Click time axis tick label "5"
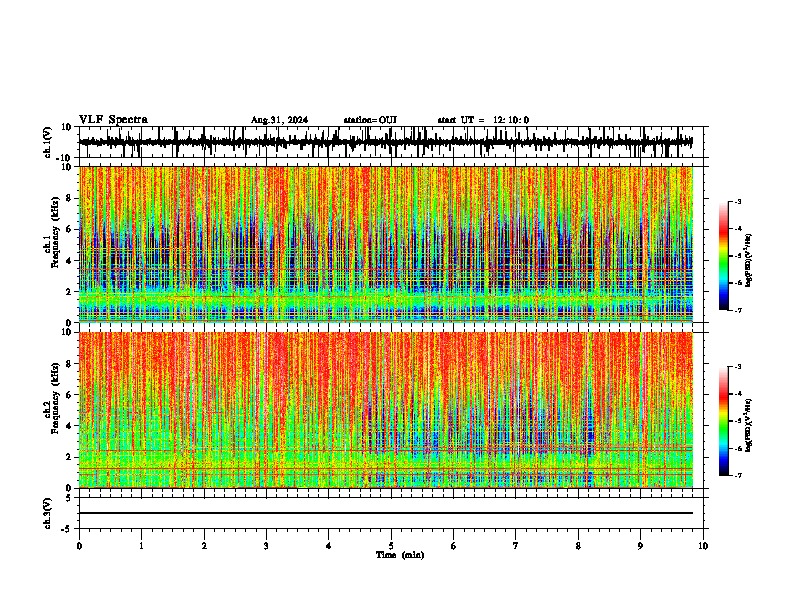The width and height of the screenshot is (792, 612). (391, 546)
